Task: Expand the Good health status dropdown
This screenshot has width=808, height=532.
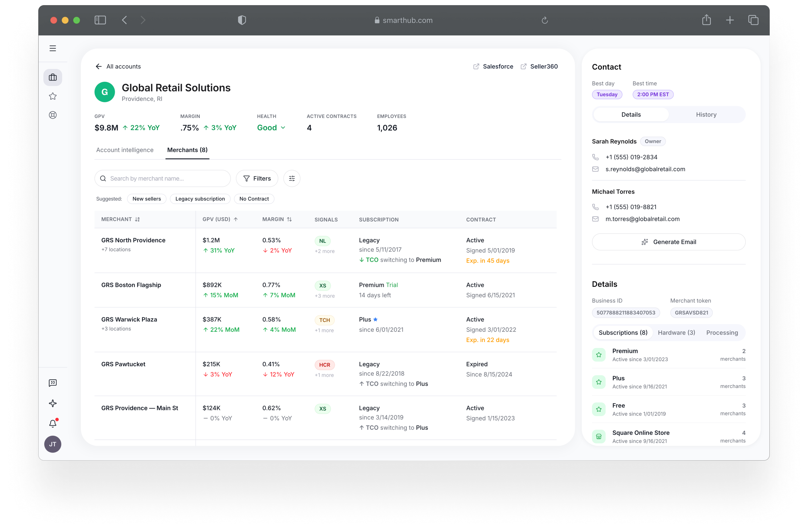Action: click(x=284, y=128)
